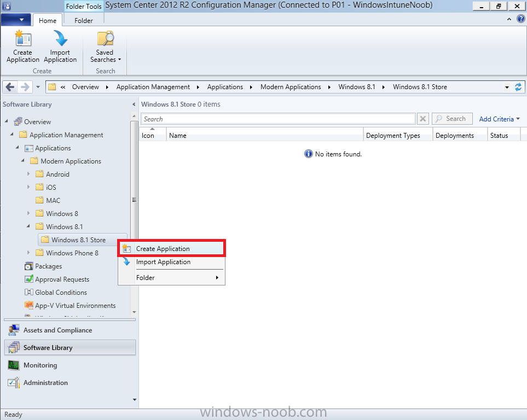Viewport: 527px width, 420px height.
Task: Expand the iOS folder
Action: pos(28,187)
